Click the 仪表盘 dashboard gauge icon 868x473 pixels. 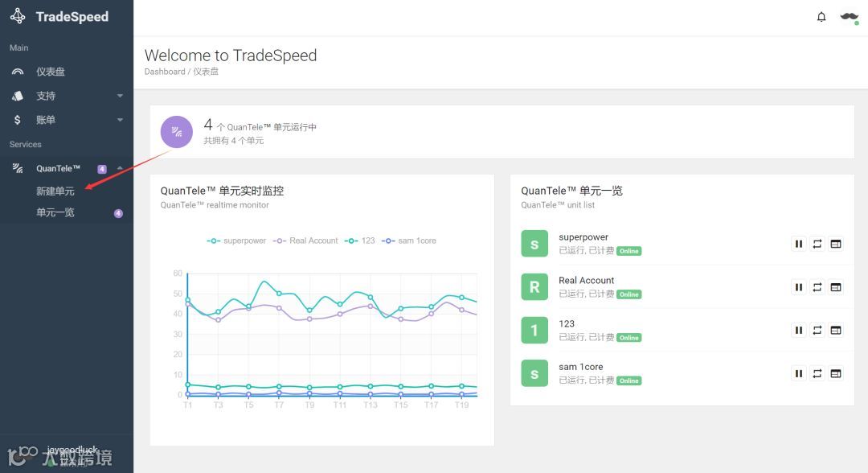pyautogui.click(x=18, y=72)
